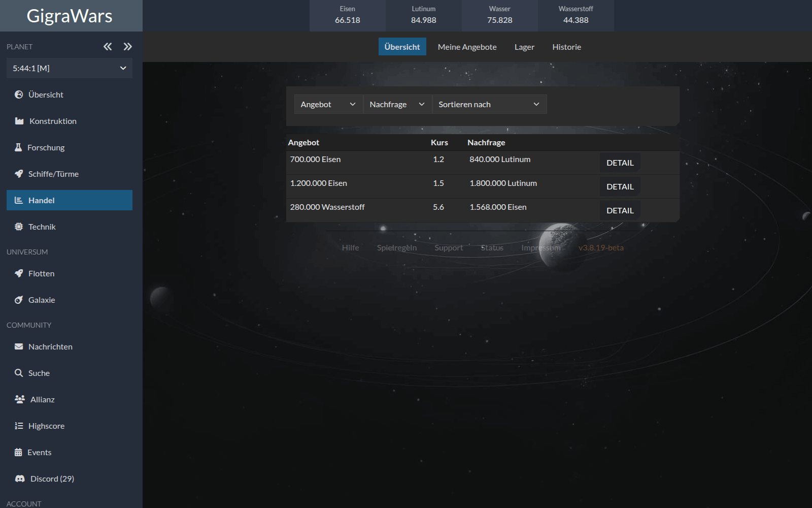Click the Eisen resource box 66.518

pos(348,15)
